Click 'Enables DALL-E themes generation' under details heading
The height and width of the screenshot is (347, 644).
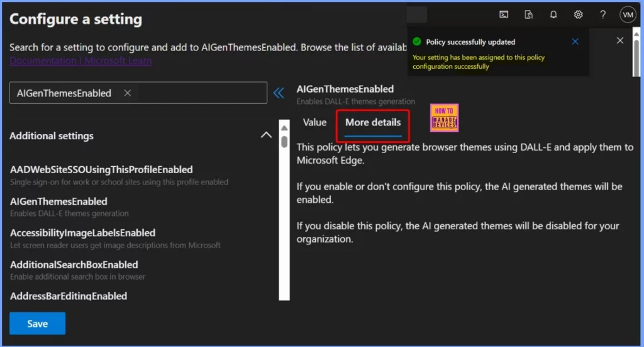point(356,101)
